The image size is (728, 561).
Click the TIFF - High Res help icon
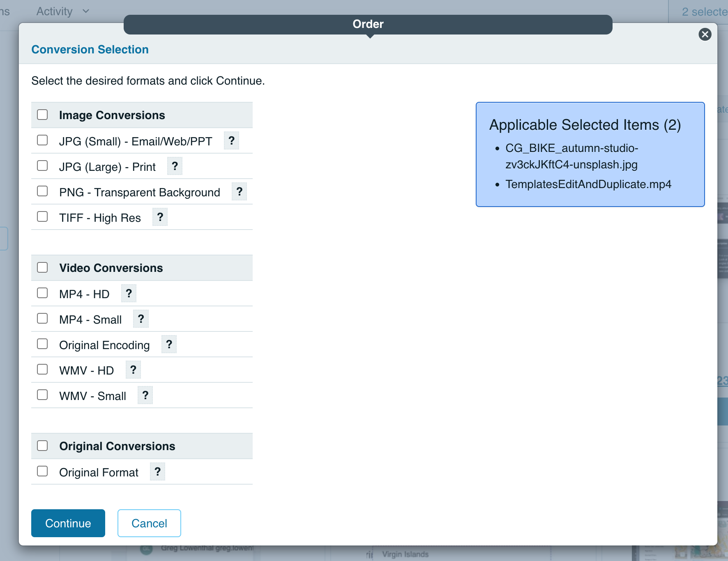coord(160,217)
